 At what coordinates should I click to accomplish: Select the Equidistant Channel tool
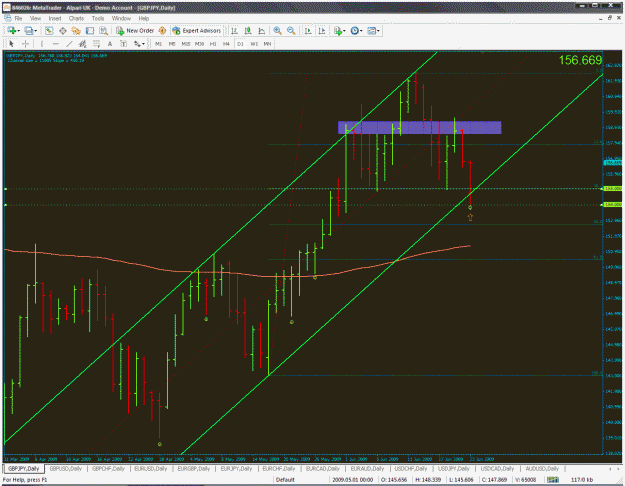click(83, 44)
